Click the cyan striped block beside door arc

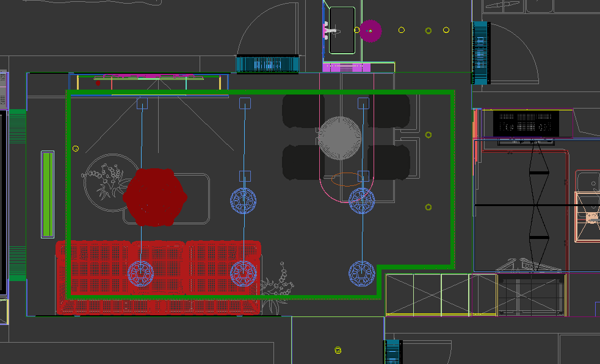267,64
